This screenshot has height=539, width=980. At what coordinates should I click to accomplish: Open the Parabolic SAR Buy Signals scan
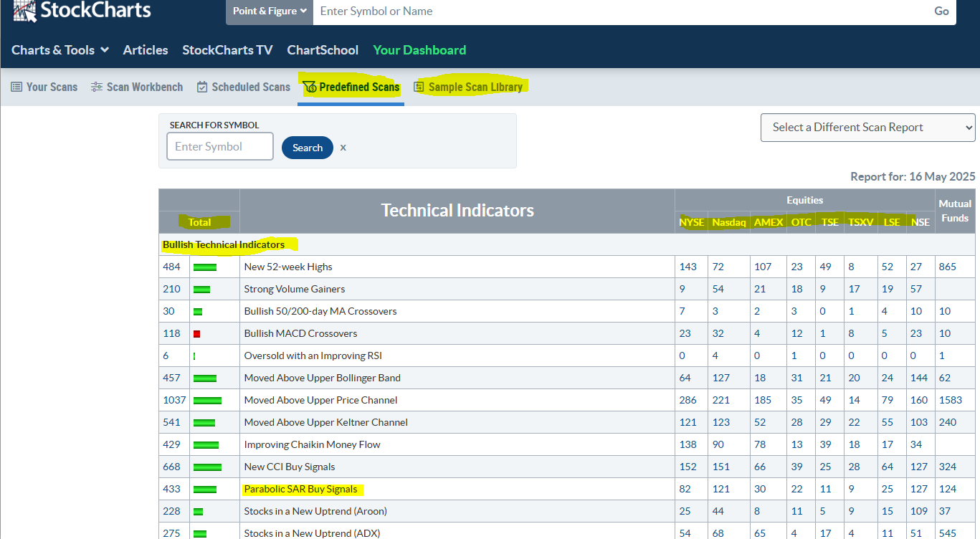click(x=300, y=489)
